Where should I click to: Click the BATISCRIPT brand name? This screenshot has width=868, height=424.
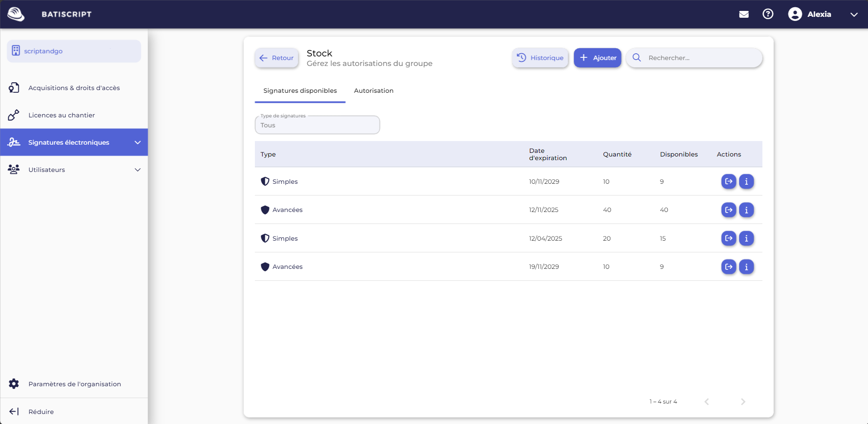click(66, 14)
